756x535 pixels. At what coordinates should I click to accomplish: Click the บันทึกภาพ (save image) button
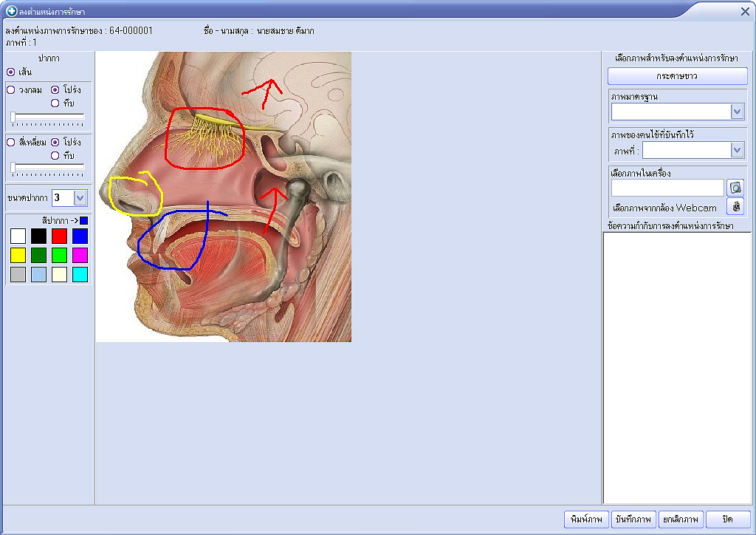coord(633,519)
